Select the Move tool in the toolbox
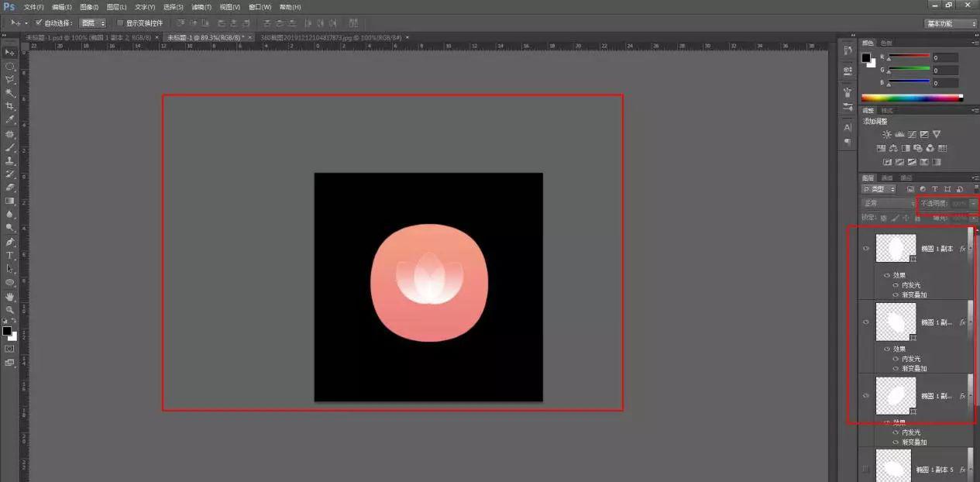 10,52
